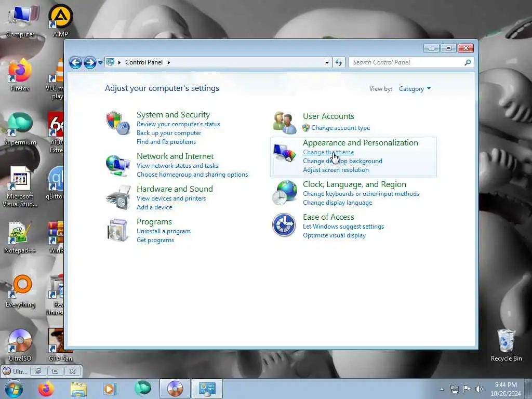The image size is (532, 399).
Task: Click the Control Panel address bar icon
Action: [110, 62]
